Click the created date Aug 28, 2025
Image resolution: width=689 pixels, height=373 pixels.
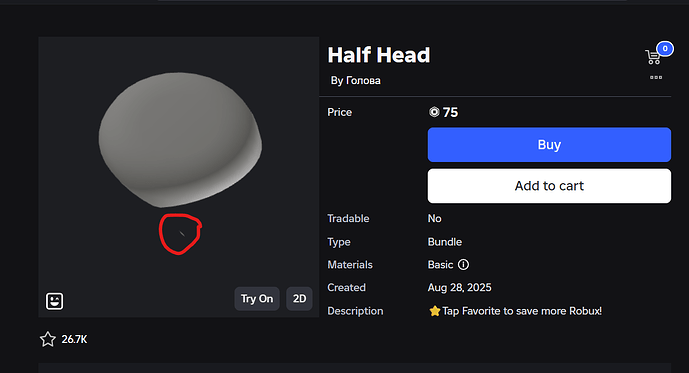[460, 287]
